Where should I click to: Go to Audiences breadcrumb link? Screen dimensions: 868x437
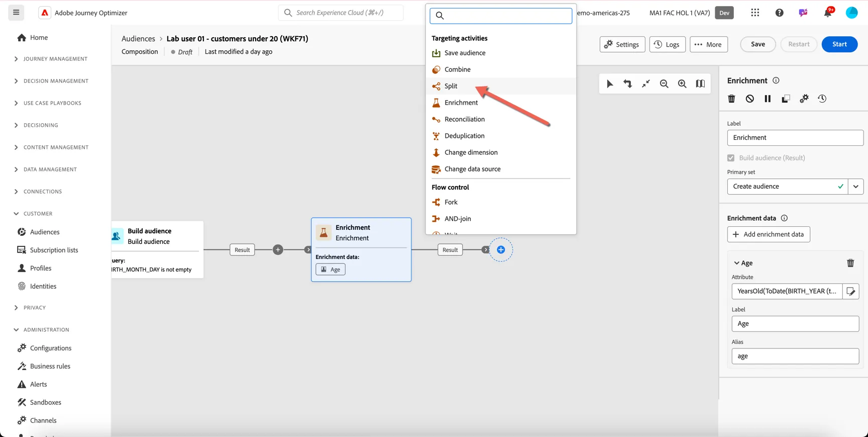point(138,39)
